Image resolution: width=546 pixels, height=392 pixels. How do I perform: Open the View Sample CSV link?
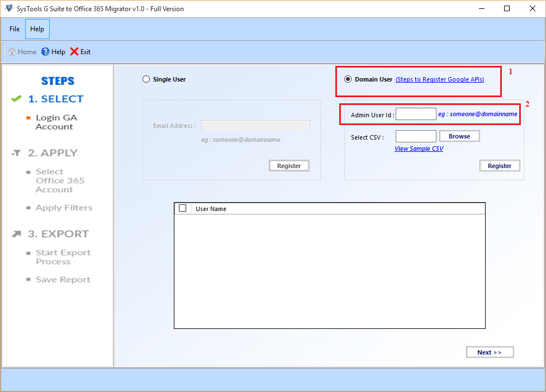click(419, 149)
